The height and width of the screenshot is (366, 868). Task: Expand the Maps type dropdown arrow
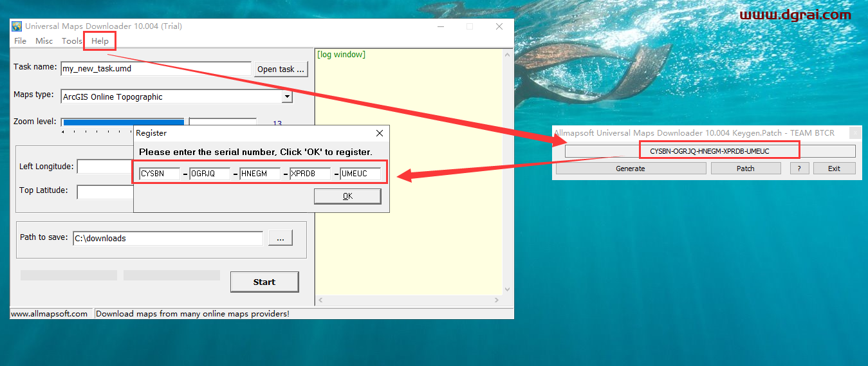point(287,97)
